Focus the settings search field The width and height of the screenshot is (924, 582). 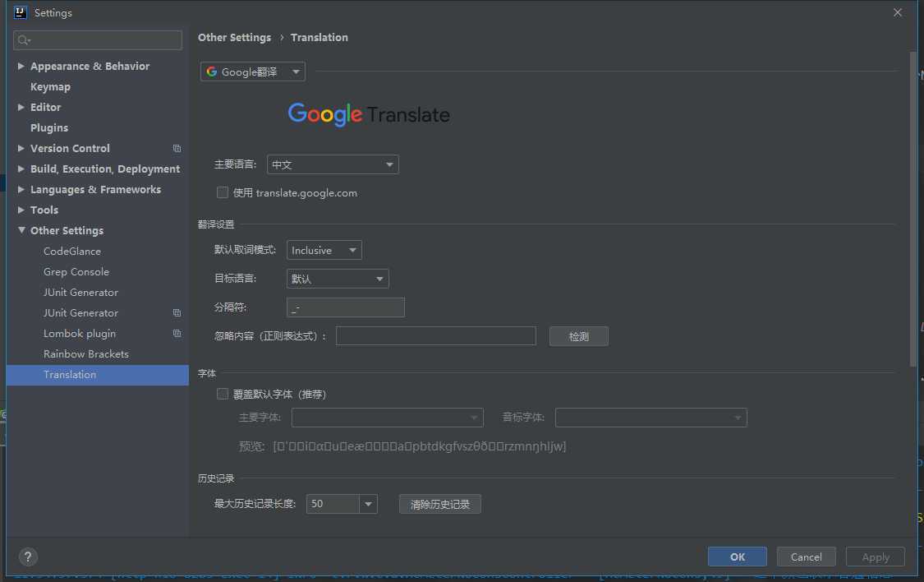point(97,40)
